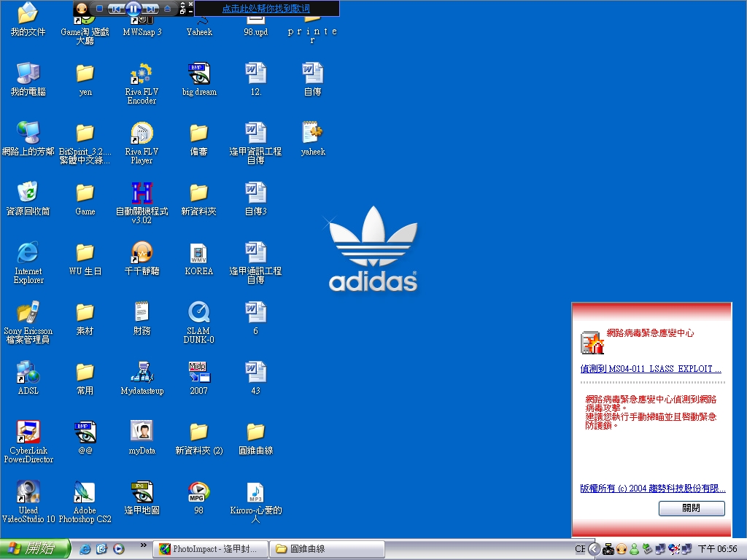Select the KOREA WMV video file
Screen dimensions: 747x560
(x=198, y=254)
